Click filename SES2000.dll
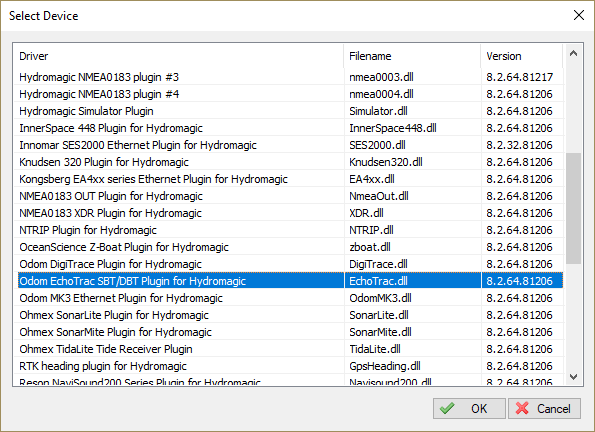 click(x=377, y=145)
